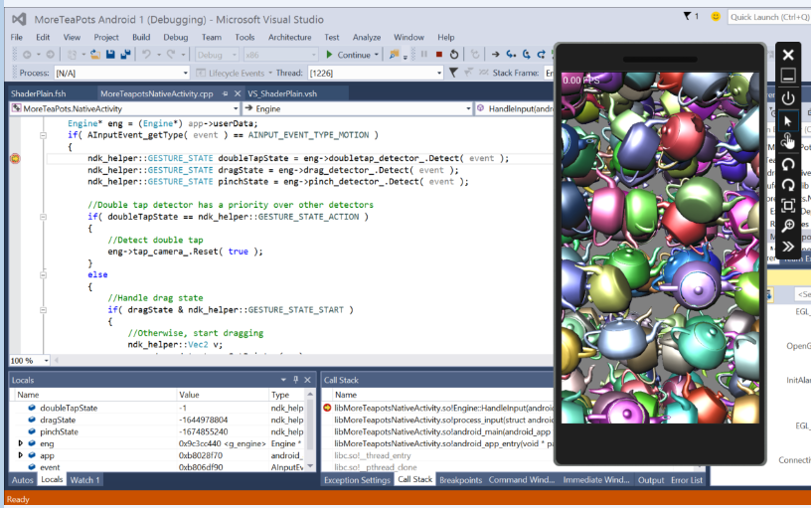
Task: Expand the eng variable in Locals
Action: coord(21,443)
